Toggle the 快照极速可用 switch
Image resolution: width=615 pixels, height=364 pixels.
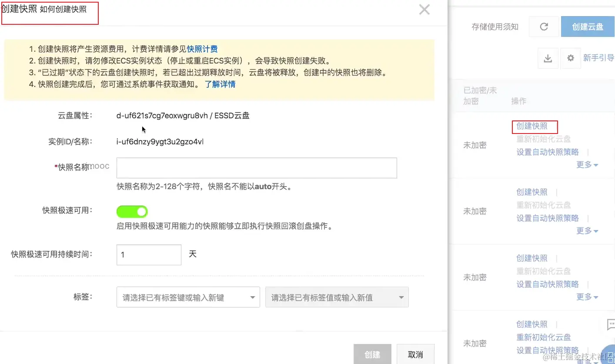(132, 212)
